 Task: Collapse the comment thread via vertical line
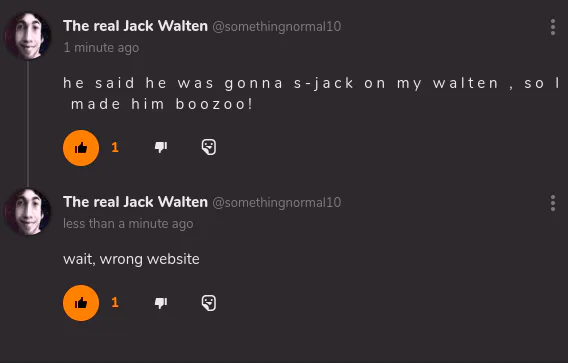pyautogui.click(x=28, y=124)
